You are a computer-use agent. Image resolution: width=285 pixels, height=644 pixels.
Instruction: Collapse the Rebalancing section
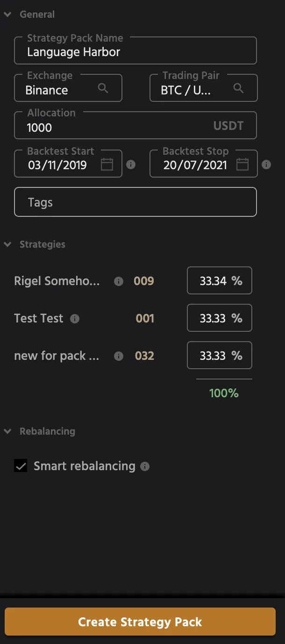[x=7, y=431]
